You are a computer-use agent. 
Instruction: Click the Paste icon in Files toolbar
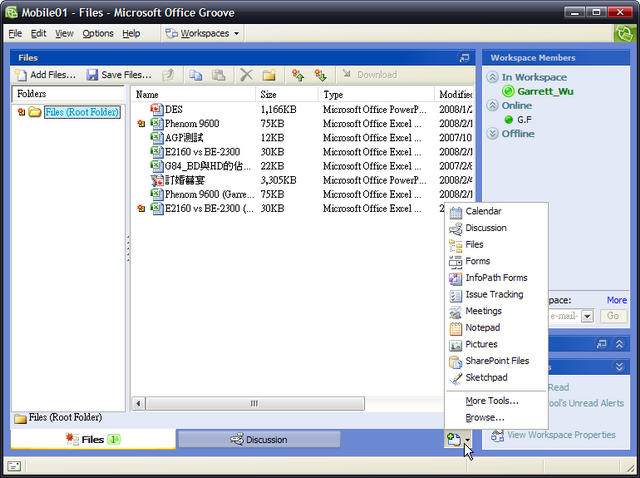(x=219, y=75)
